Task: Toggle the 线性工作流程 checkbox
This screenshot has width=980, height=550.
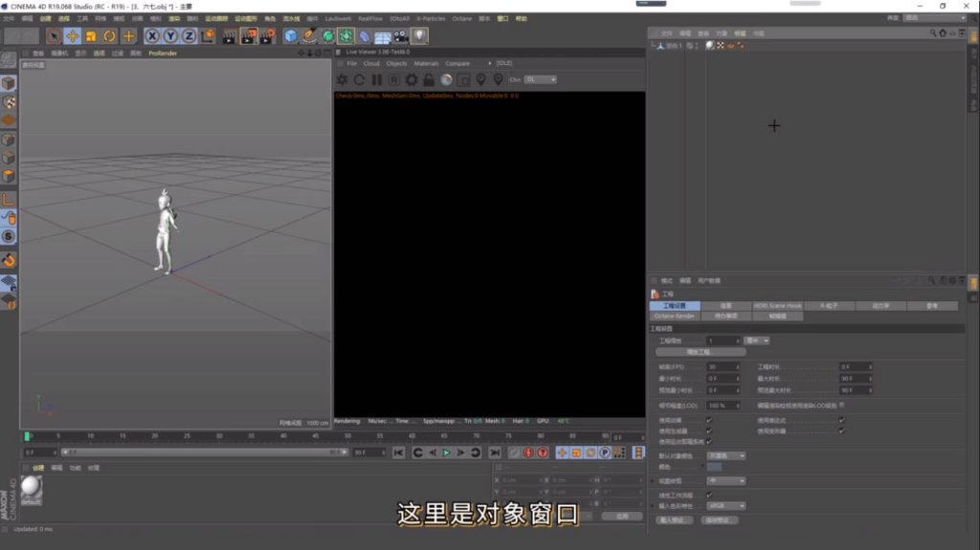Action: coord(709,494)
